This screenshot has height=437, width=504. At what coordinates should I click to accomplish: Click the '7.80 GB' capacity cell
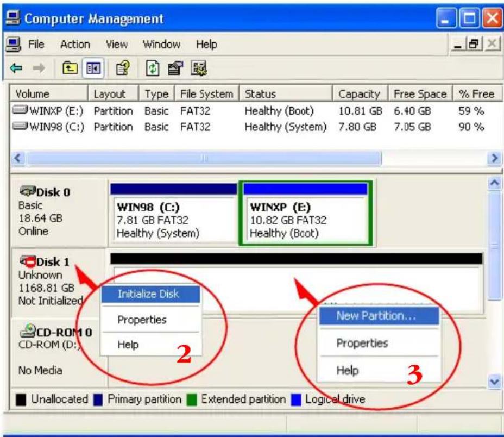pyautogui.click(x=357, y=127)
